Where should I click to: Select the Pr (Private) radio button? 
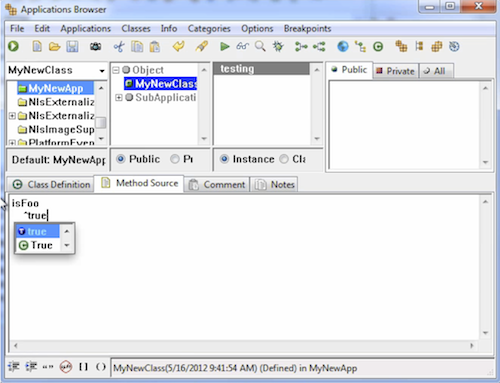(x=175, y=159)
